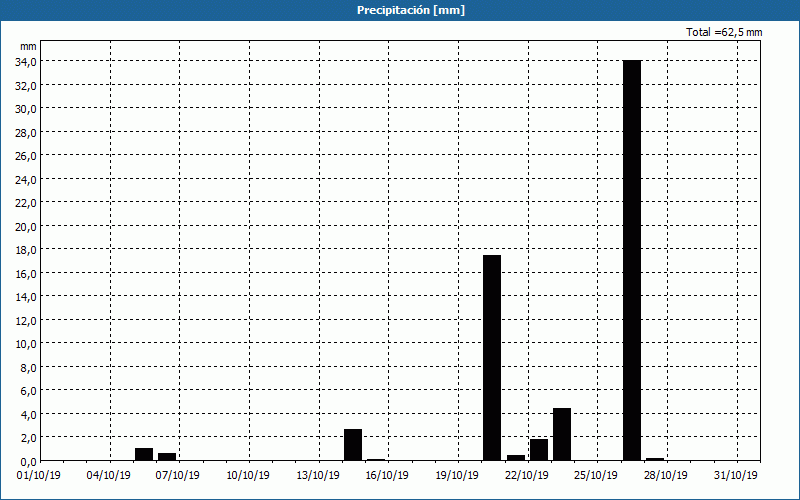The width and height of the screenshot is (800, 500).
Task: Click the Precipitación [mm] title bar
Action: (400, 10)
